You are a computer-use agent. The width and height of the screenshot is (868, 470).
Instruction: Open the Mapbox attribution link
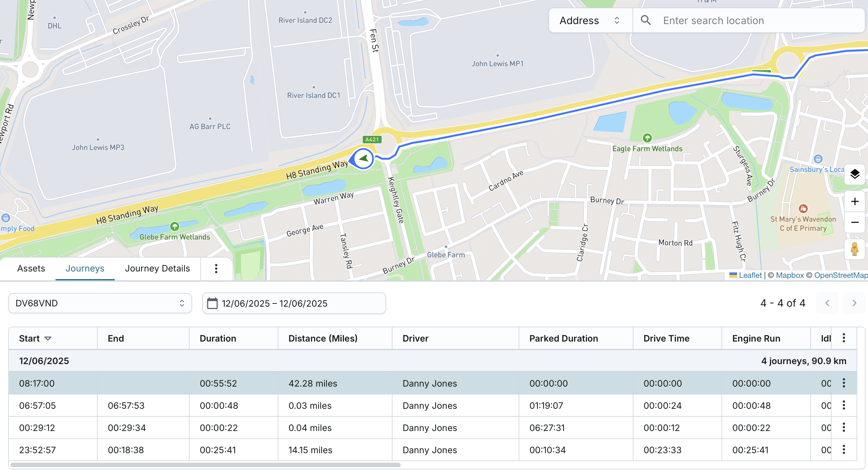(x=789, y=276)
